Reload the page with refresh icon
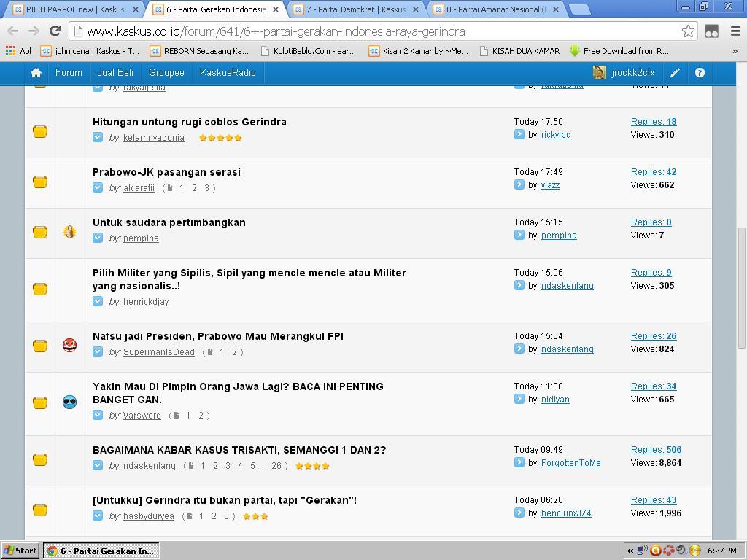Image resolution: width=747 pixels, height=560 pixels. [55, 31]
